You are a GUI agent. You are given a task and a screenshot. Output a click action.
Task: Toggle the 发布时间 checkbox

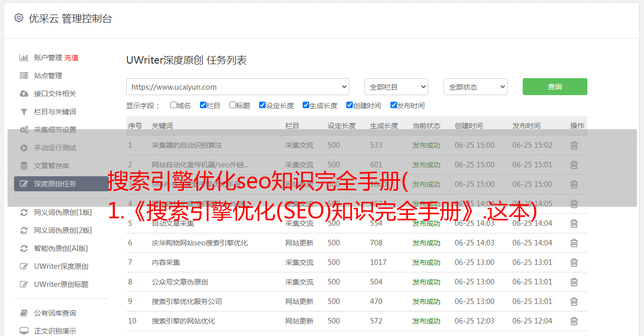[x=393, y=105]
